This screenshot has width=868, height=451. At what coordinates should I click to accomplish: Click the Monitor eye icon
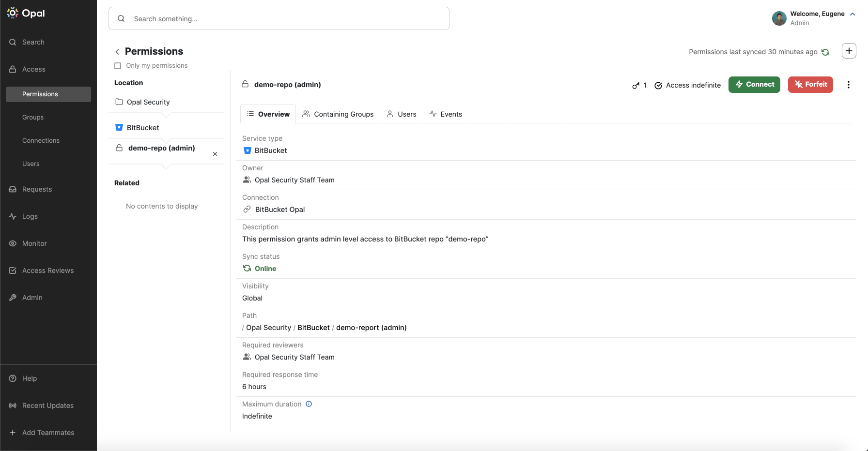coord(13,243)
